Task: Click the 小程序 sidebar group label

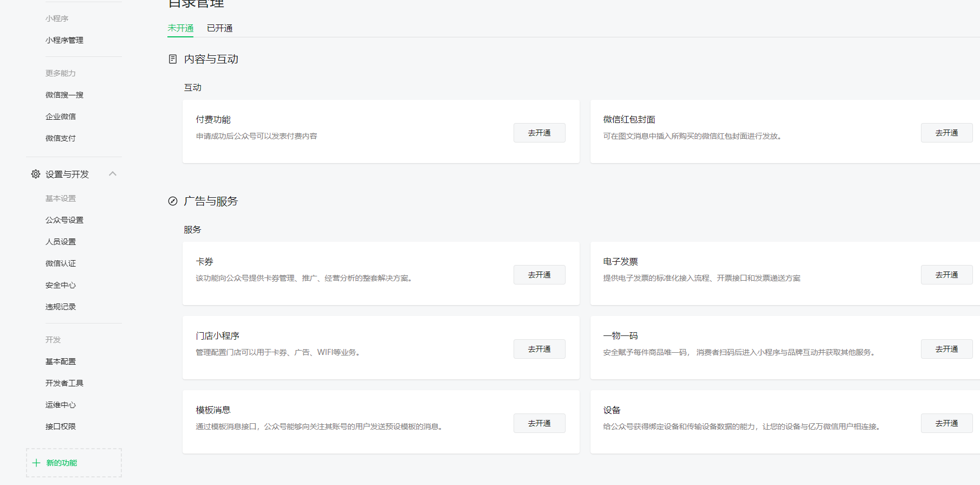Action: click(x=57, y=18)
